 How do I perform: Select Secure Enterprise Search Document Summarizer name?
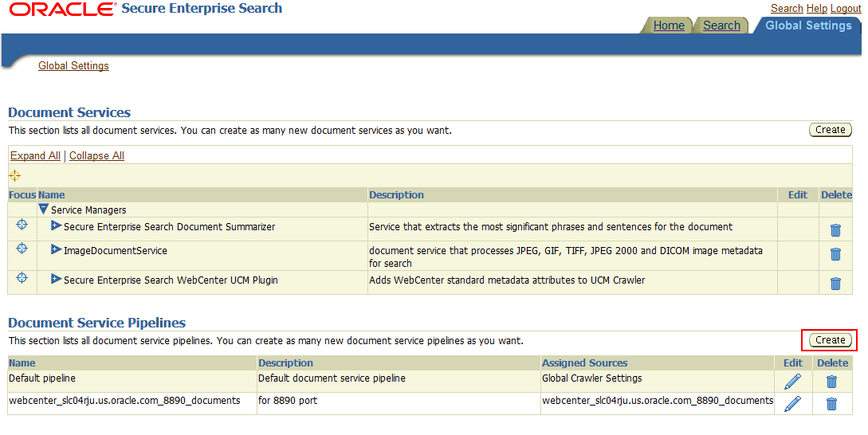coord(170,226)
